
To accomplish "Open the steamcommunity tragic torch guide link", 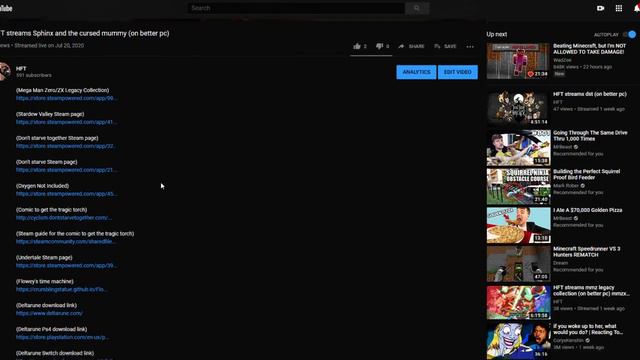I will pyautogui.click(x=65, y=242).
